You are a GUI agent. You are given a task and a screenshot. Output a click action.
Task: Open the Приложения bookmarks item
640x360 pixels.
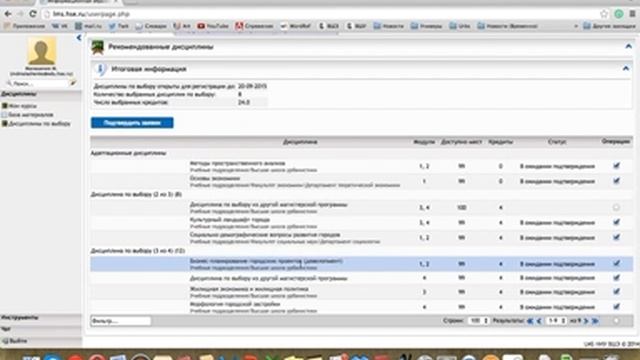(x=24, y=26)
